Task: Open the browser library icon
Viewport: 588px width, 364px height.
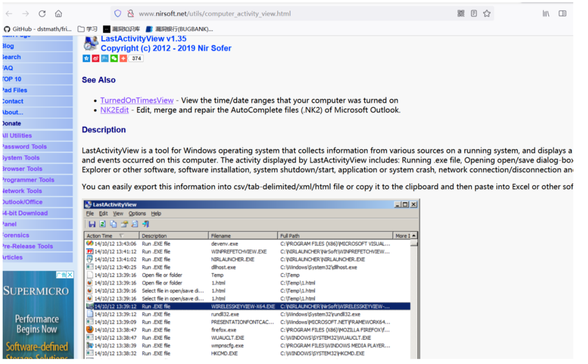Action: tap(546, 14)
